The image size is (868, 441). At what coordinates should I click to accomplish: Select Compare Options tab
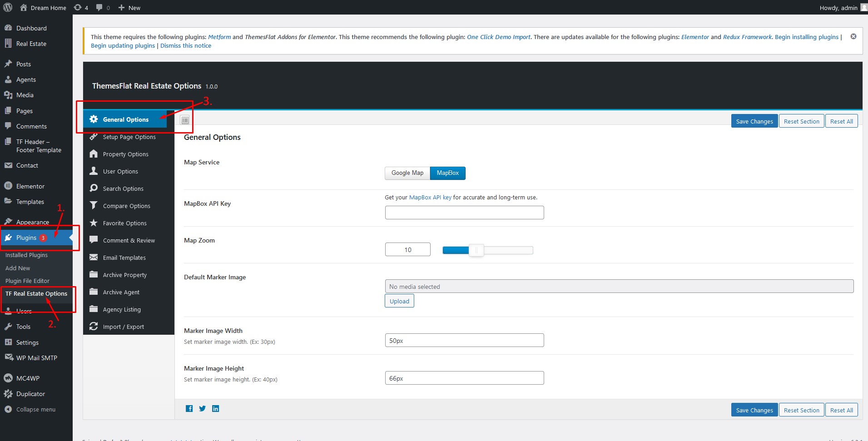129,206
